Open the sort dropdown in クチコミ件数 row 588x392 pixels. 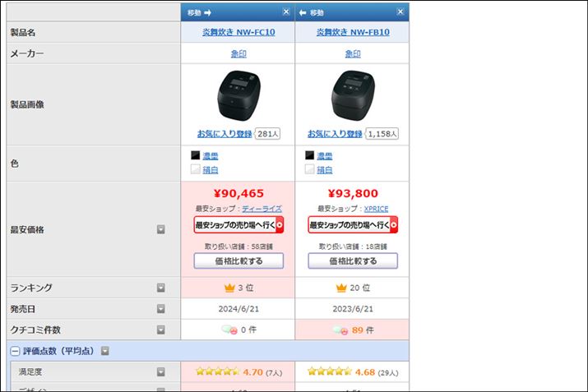coord(161,330)
